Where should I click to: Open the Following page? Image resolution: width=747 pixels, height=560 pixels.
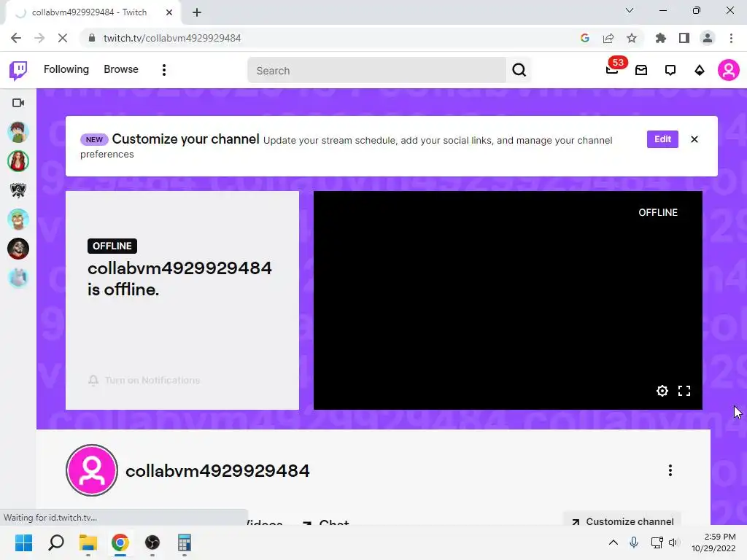[x=66, y=69]
